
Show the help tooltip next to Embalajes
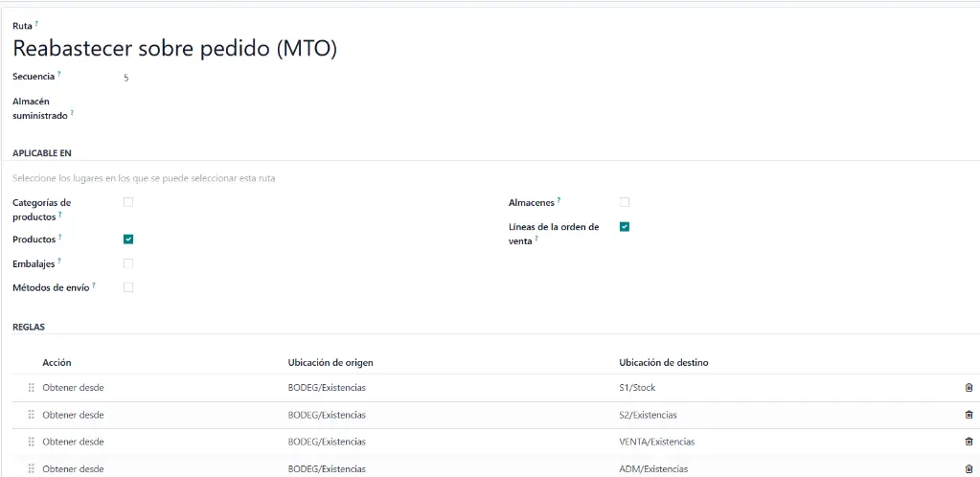59,261
